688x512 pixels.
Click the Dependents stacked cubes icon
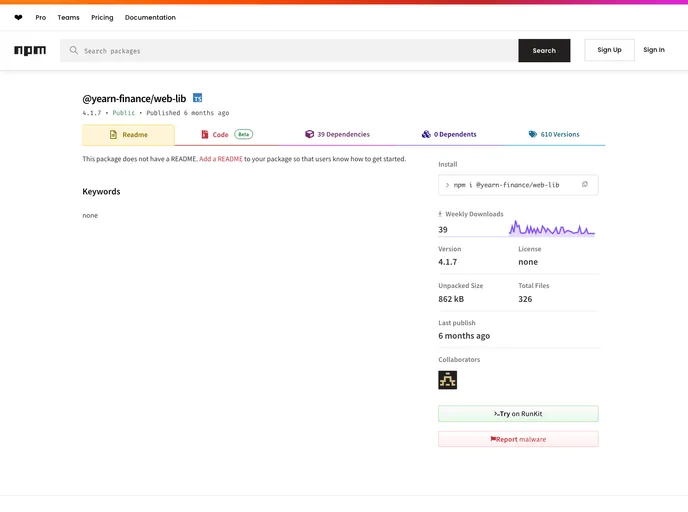[426, 134]
